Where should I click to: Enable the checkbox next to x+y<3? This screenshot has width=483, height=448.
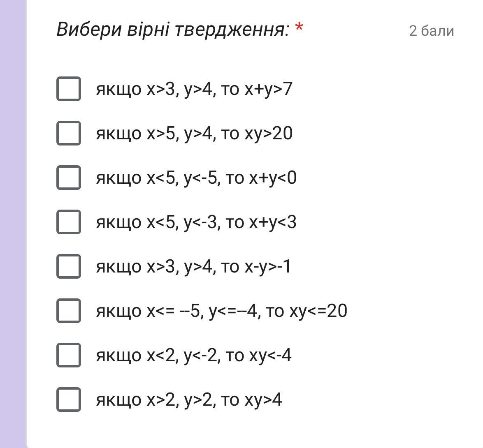coord(68,222)
